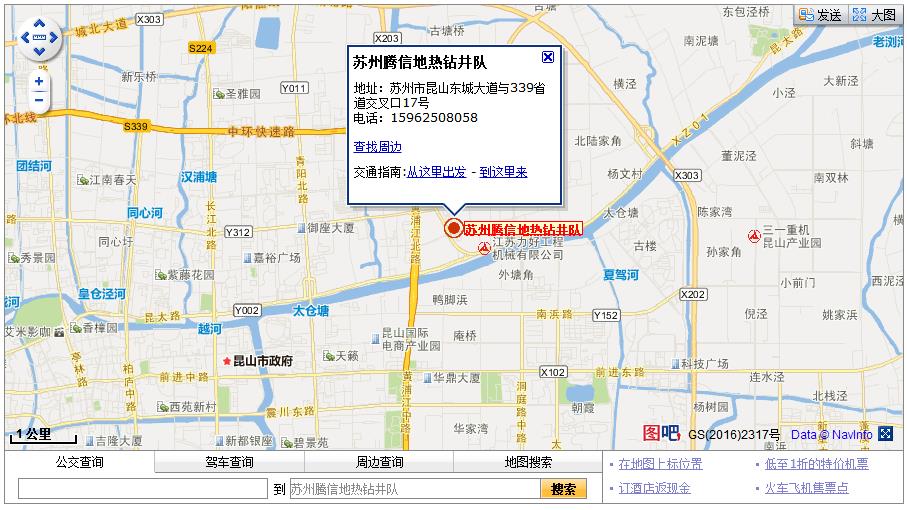Screen dimensions: 907x510
Task: Switch to the 公交查询 tab
Action: point(78,462)
